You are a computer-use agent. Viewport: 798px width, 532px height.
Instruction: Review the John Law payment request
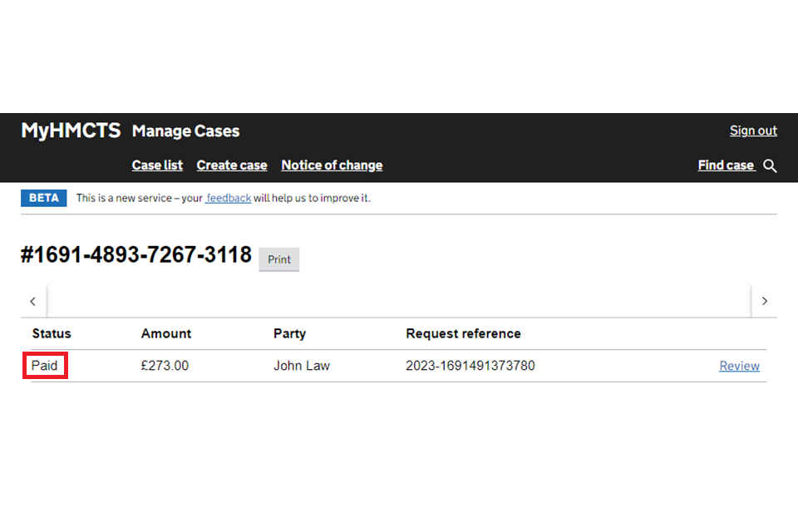click(x=739, y=366)
